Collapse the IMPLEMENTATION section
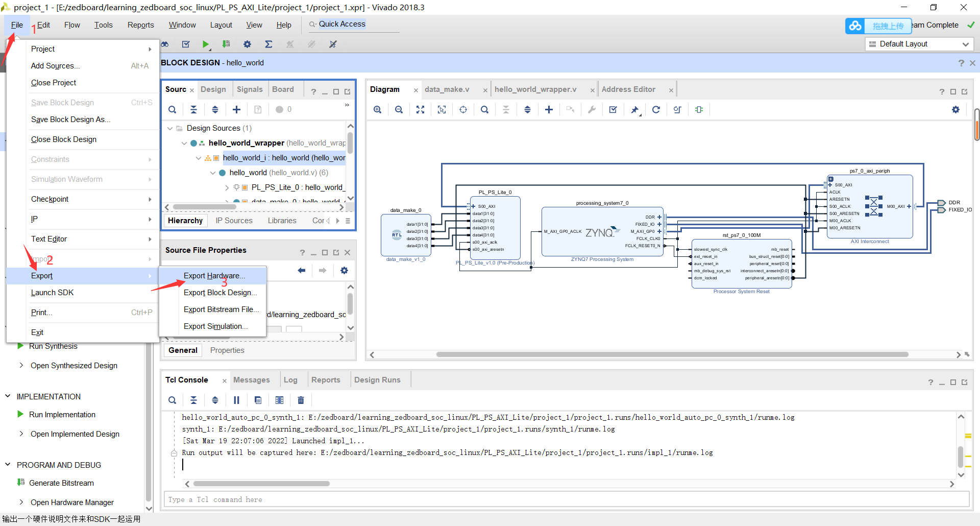The image size is (980, 526). click(x=8, y=396)
